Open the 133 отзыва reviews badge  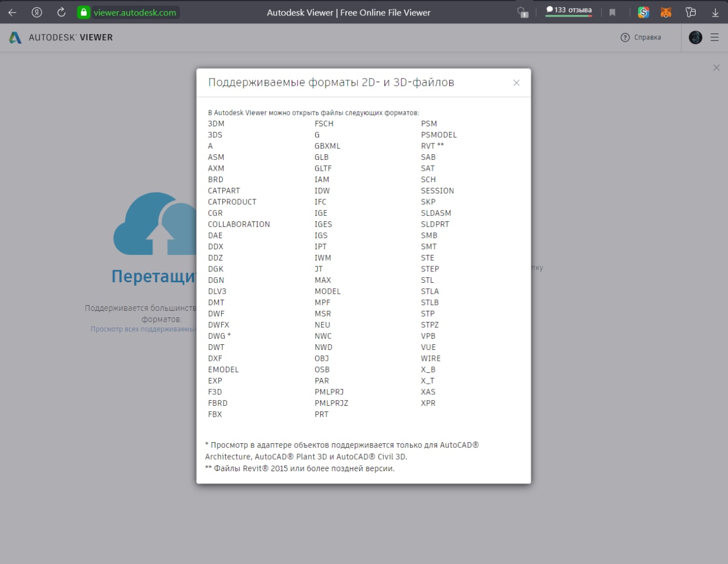coord(569,10)
